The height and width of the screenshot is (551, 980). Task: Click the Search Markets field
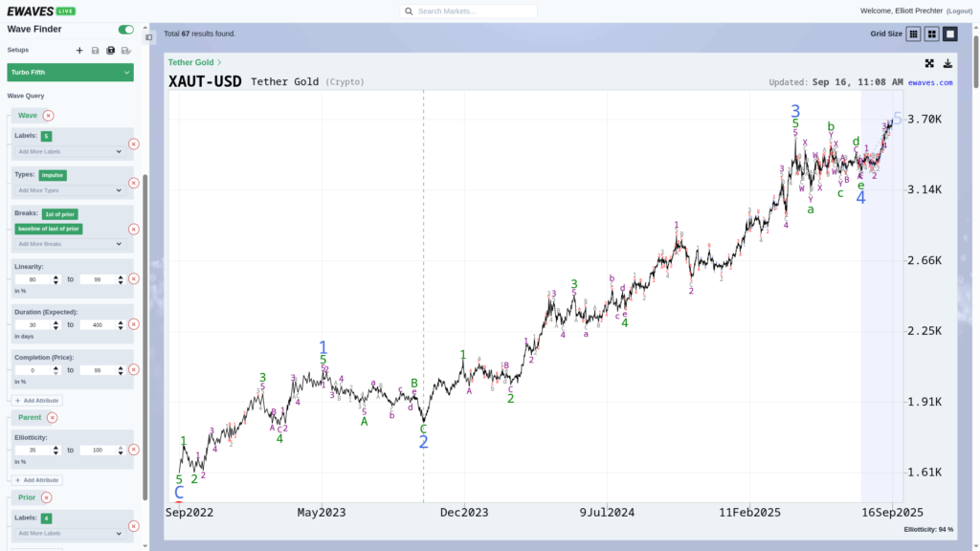click(x=468, y=11)
